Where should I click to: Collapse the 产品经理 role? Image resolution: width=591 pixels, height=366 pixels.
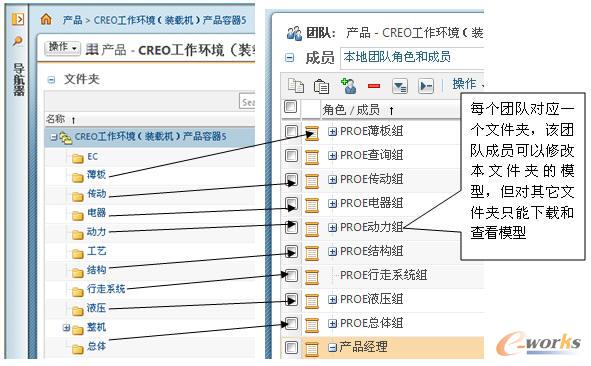click(x=332, y=348)
